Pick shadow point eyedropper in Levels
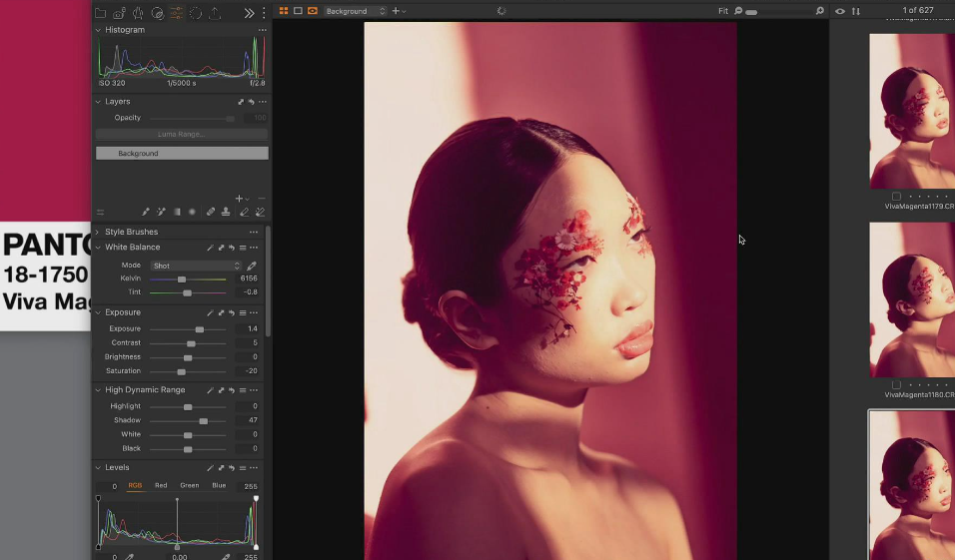 [x=130, y=556]
